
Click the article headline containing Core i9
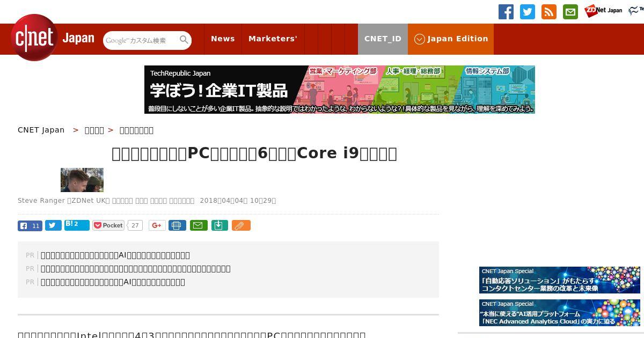pyautogui.click(x=254, y=153)
